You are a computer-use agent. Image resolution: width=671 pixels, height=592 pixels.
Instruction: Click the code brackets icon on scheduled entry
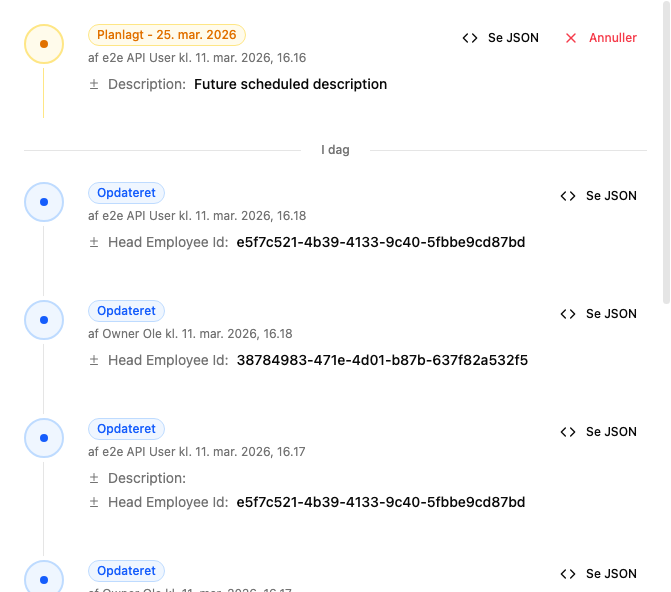pos(470,38)
